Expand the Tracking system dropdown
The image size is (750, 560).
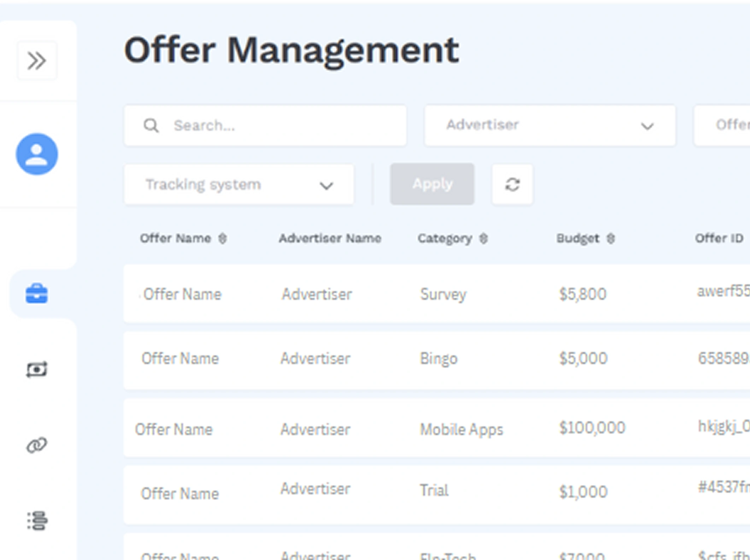click(239, 184)
